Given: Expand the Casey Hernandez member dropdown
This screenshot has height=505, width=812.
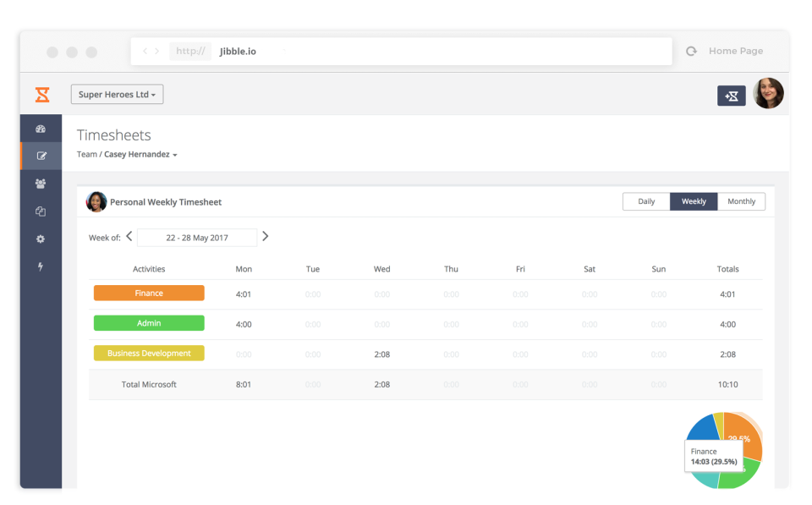Looking at the screenshot, I should 140,154.
